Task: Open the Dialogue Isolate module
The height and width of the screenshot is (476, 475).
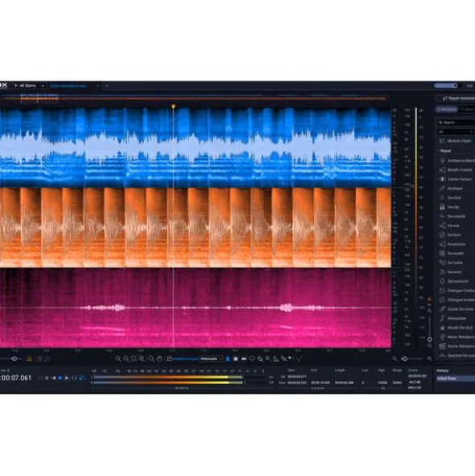Action: 456,300
